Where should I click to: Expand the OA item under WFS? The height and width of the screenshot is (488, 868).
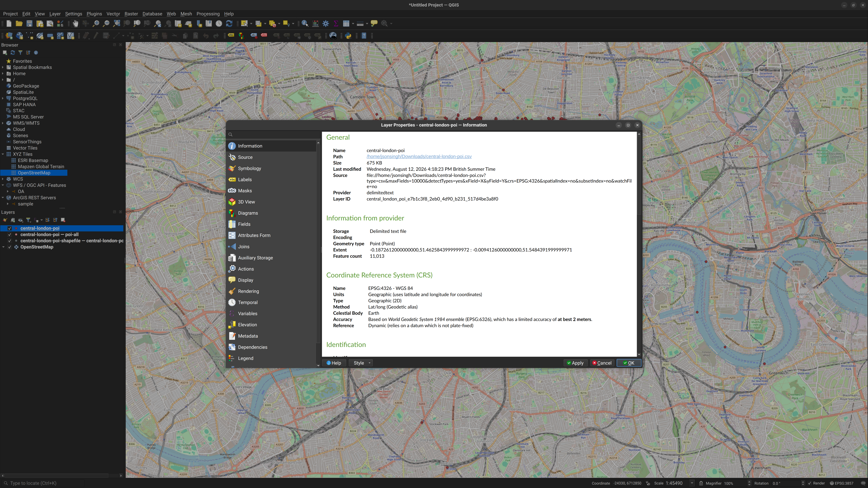click(8, 192)
